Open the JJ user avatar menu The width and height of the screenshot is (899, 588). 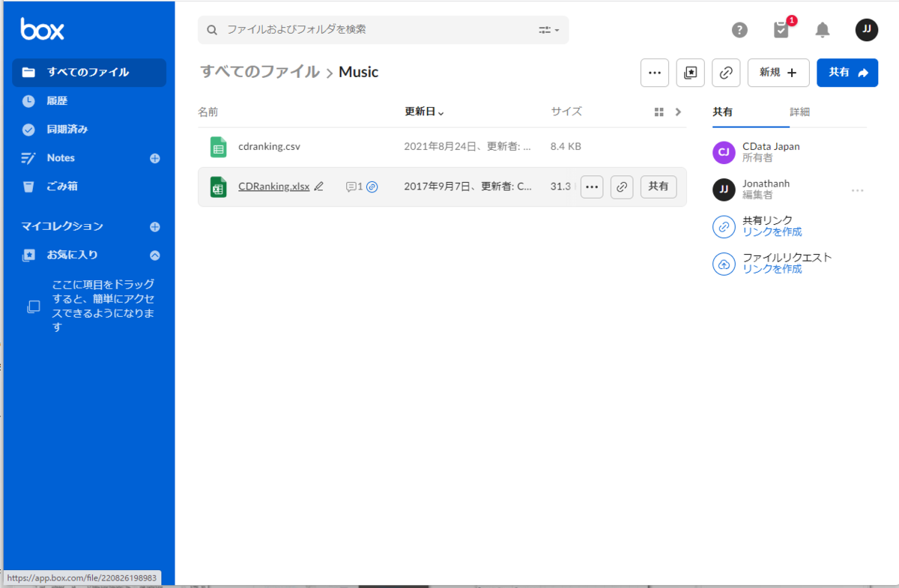[x=866, y=29]
